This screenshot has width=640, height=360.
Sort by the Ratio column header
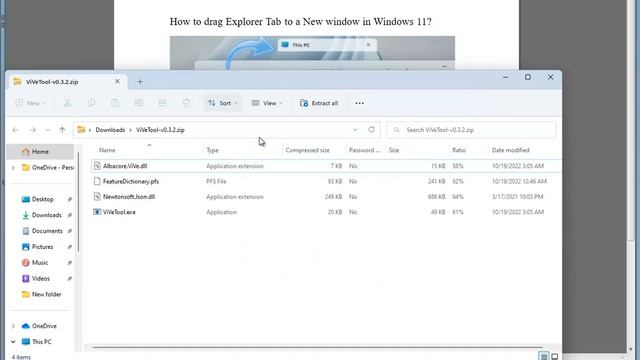[x=459, y=150]
